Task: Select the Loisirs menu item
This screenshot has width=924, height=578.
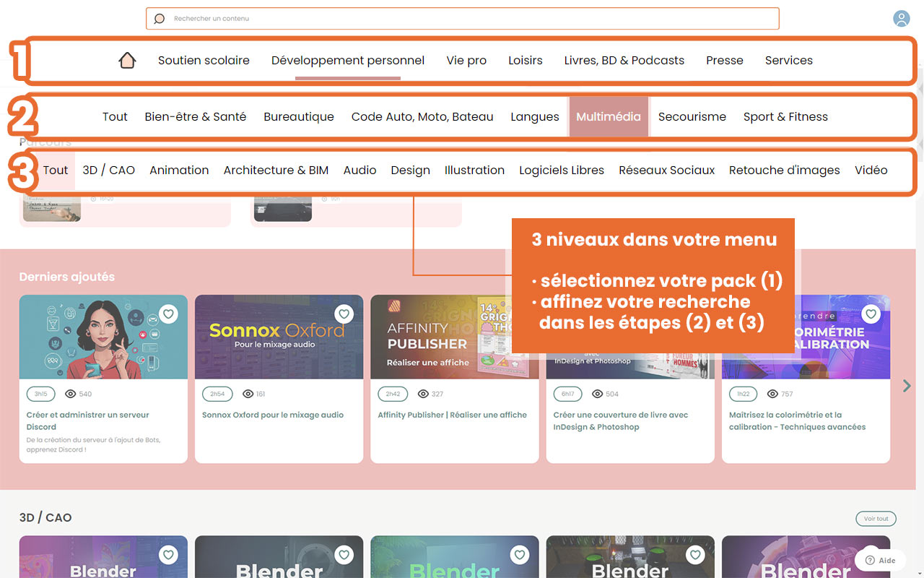Action: tap(525, 60)
